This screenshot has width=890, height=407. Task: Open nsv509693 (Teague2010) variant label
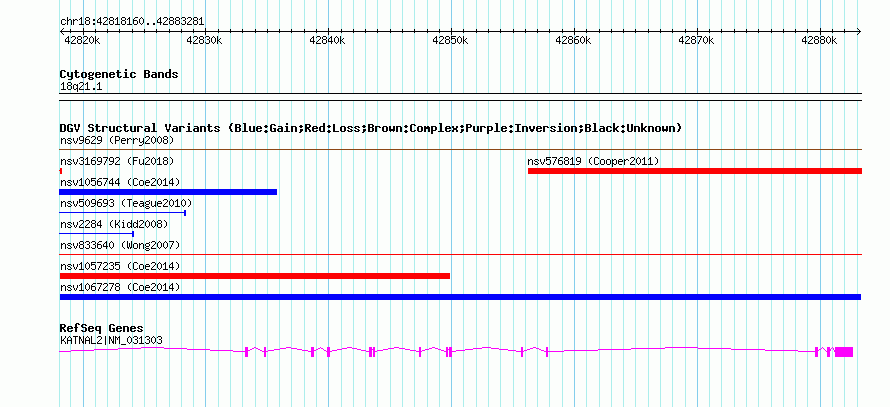[126, 203]
